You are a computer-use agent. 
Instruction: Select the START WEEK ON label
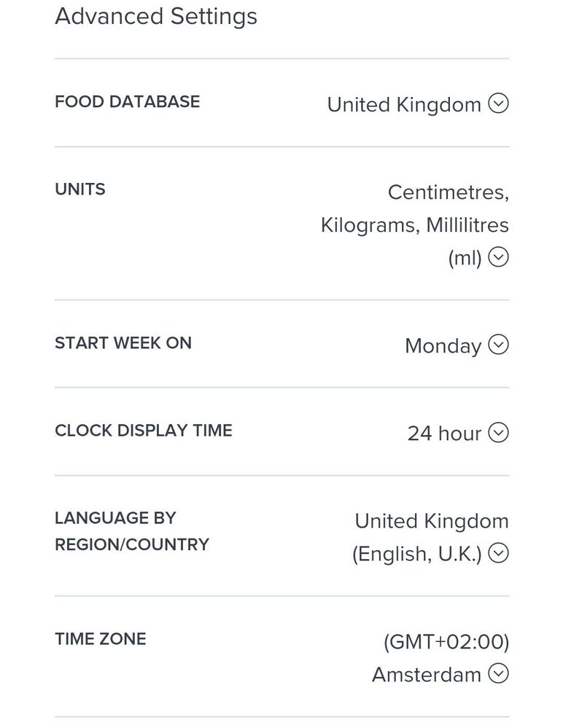click(123, 343)
